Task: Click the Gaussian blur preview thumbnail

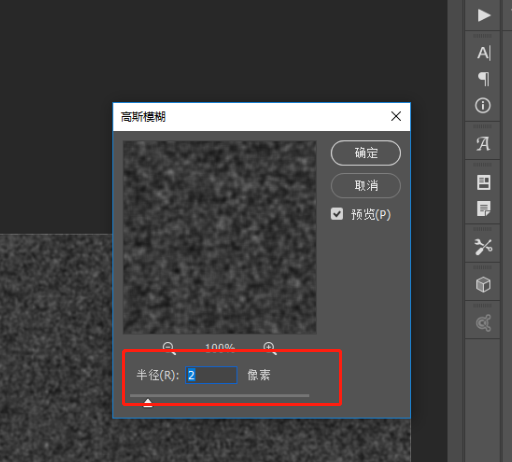Action: (220, 237)
